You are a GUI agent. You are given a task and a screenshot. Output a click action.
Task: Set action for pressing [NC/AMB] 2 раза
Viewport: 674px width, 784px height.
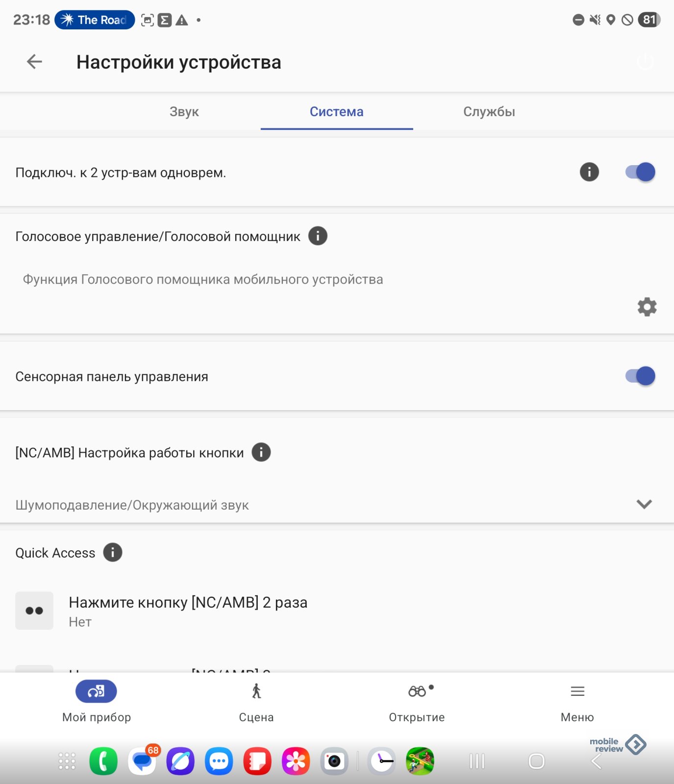coord(337,611)
